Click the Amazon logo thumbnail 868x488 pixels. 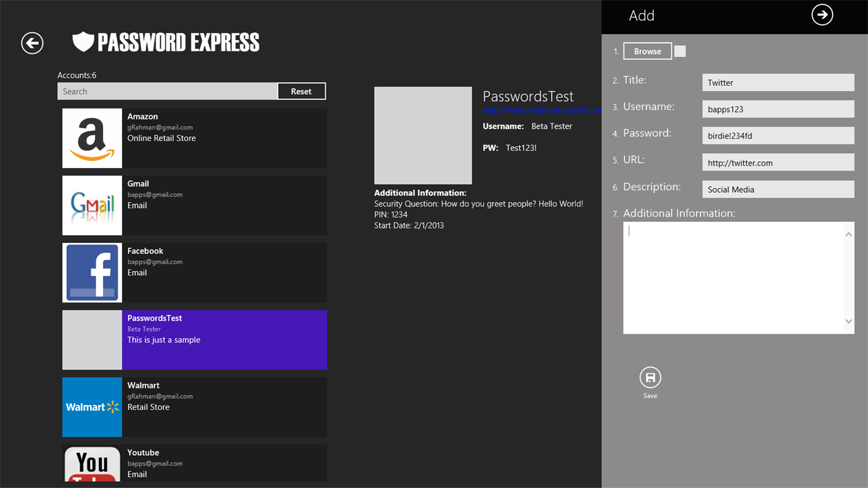point(92,138)
